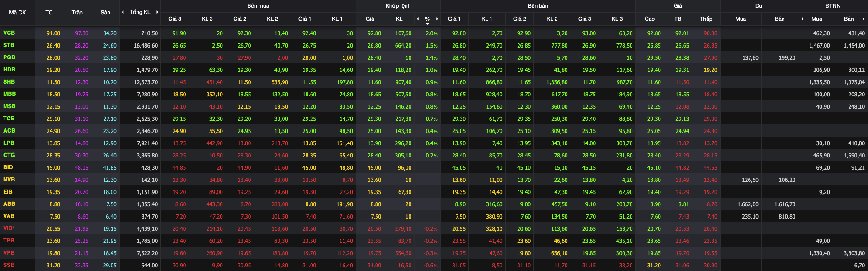Viewport: 868px width, 271px height.
Task: Click NVB's floor price 12.30
Action: (110, 180)
